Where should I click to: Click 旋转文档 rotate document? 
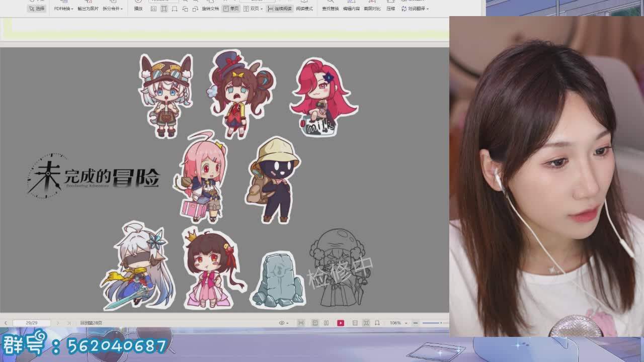pyautogui.click(x=210, y=9)
